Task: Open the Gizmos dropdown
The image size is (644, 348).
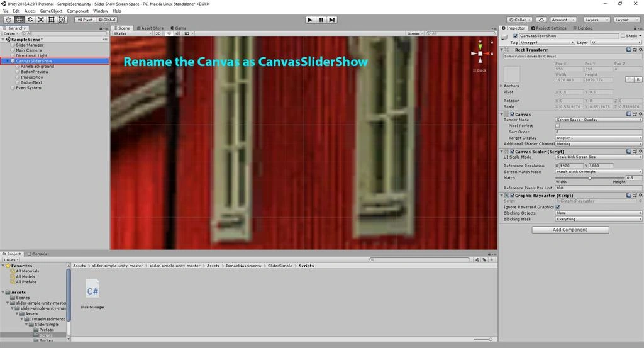Action: (x=415, y=34)
